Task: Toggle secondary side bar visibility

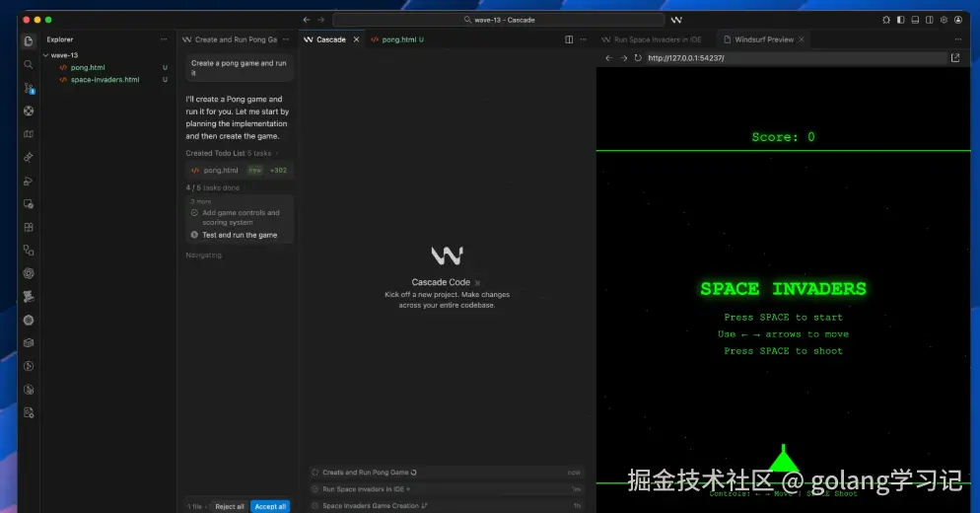Action: [x=930, y=20]
